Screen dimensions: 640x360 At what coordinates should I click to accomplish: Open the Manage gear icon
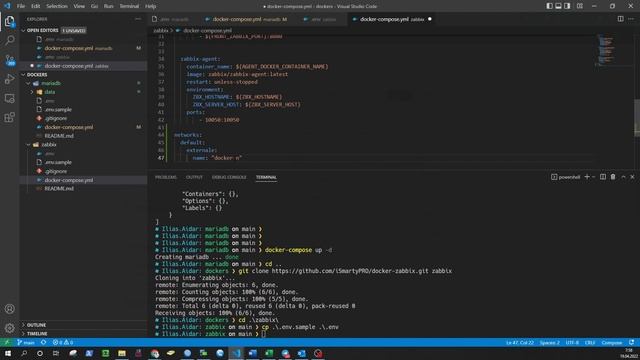(x=9, y=327)
